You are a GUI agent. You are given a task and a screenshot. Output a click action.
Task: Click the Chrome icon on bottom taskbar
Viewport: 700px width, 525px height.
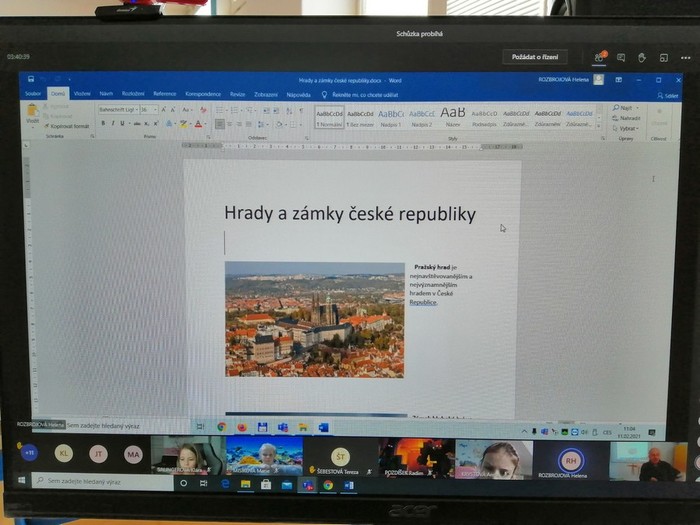pos(328,485)
